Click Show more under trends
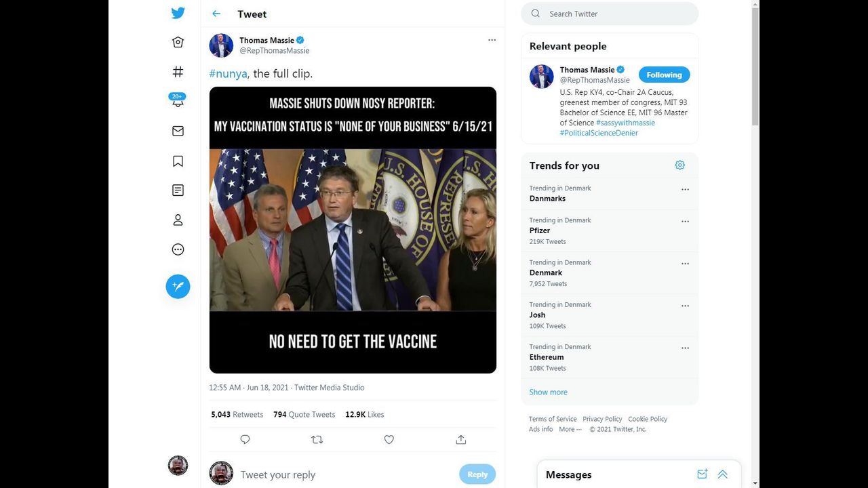Image resolution: width=868 pixels, height=488 pixels. (x=548, y=392)
